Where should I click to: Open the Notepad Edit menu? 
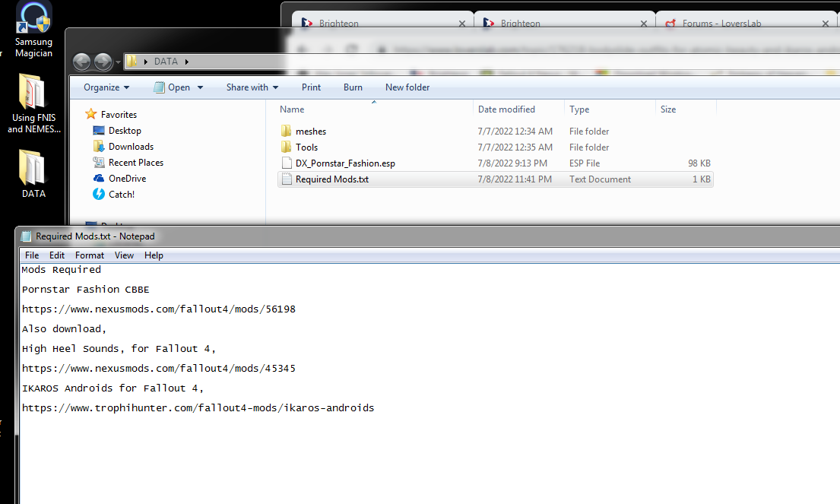click(57, 255)
